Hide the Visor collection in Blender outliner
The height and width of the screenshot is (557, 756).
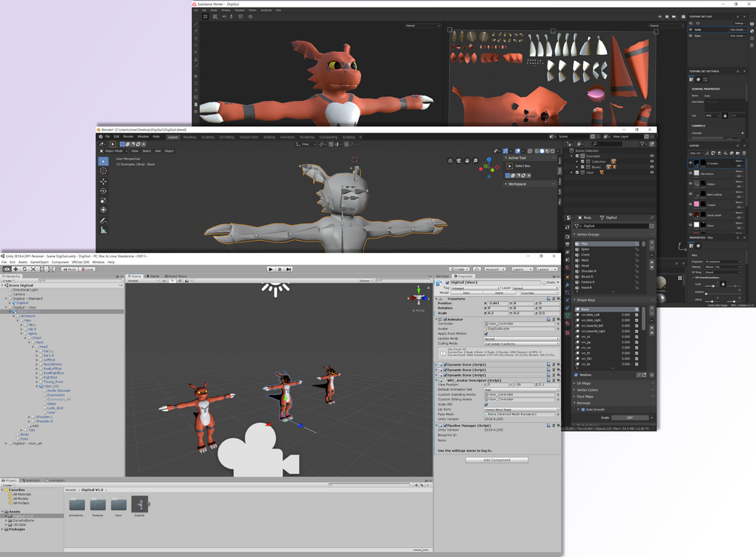(x=652, y=172)
